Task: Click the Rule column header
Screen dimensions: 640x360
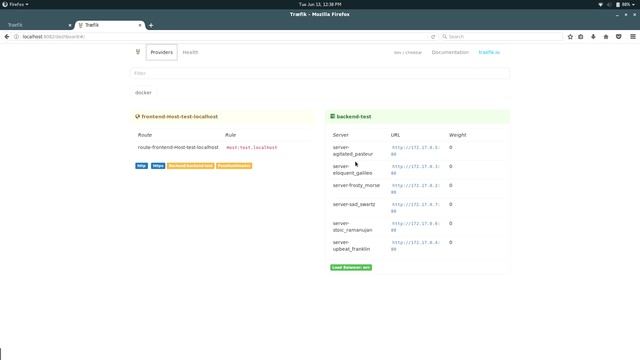Action: [x=231, y=135]
